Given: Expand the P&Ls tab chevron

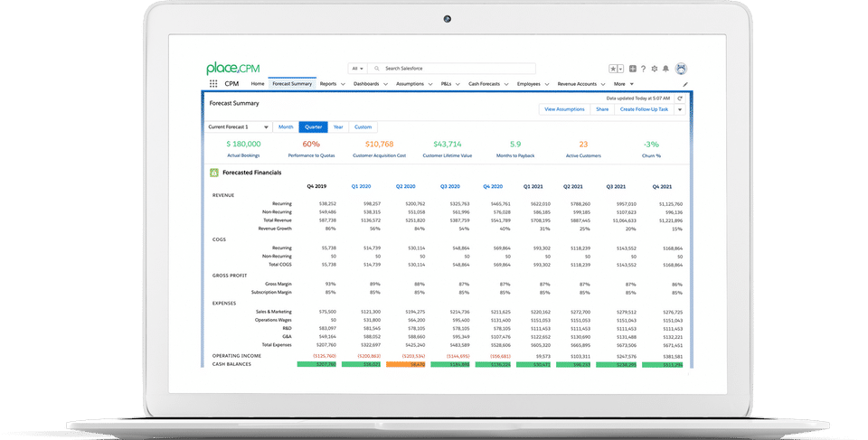Looking at the screenshot, I should point(458,84).
